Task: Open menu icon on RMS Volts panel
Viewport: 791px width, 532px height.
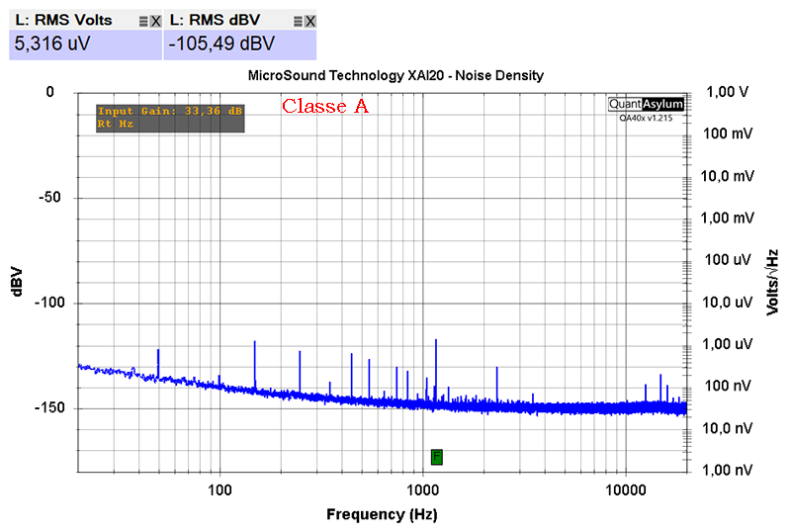Action: pos(143,21)
